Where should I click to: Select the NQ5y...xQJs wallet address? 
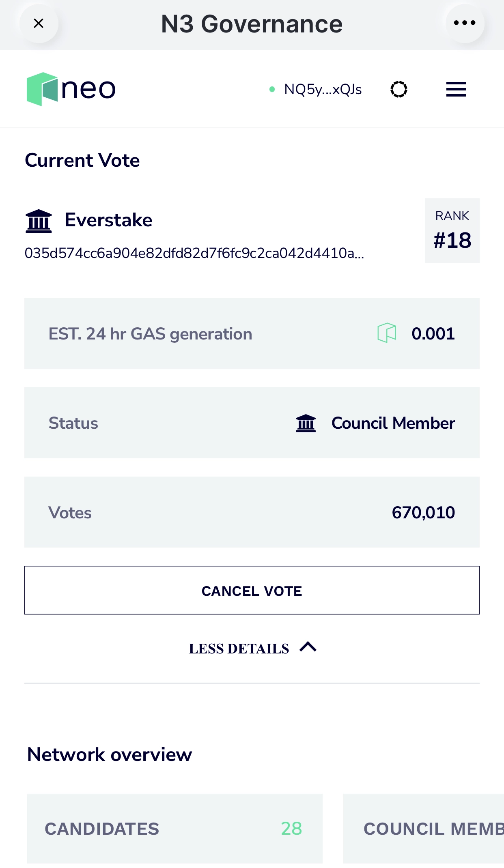tap(323, 89)
